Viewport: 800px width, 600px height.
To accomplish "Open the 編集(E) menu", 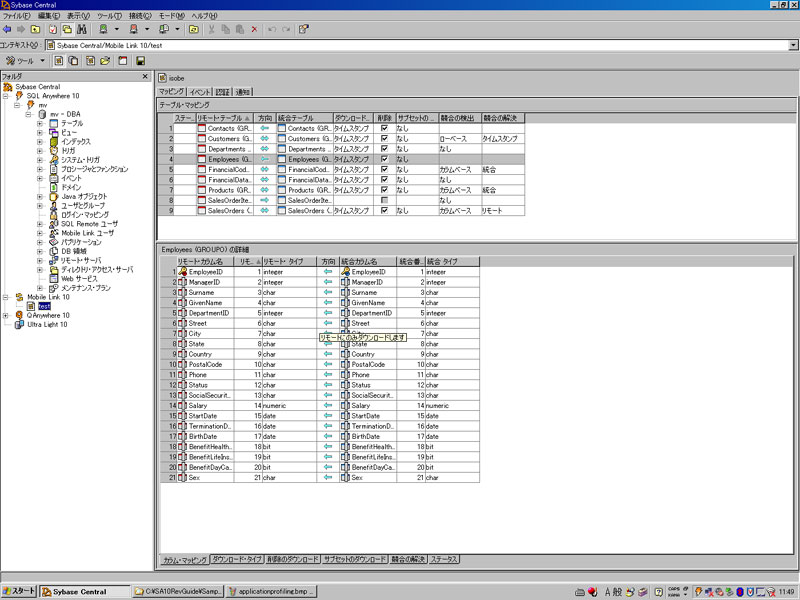I will tap(49, 16).
